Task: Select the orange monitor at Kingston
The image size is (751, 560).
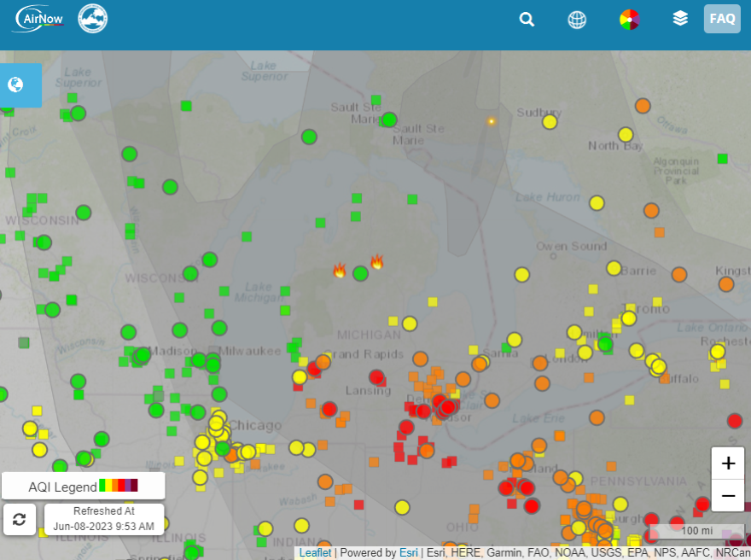Action: (x=726, y=284)
